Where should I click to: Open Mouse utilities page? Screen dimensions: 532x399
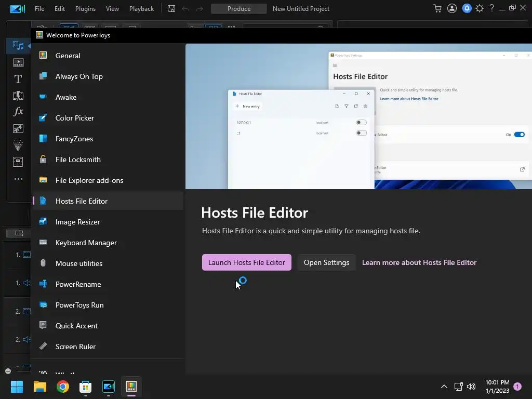click(x=108, y=263)
